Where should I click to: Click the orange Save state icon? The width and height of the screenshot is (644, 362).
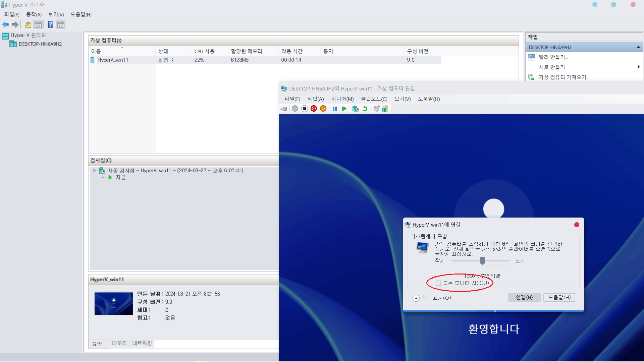(x=323, y=109)
